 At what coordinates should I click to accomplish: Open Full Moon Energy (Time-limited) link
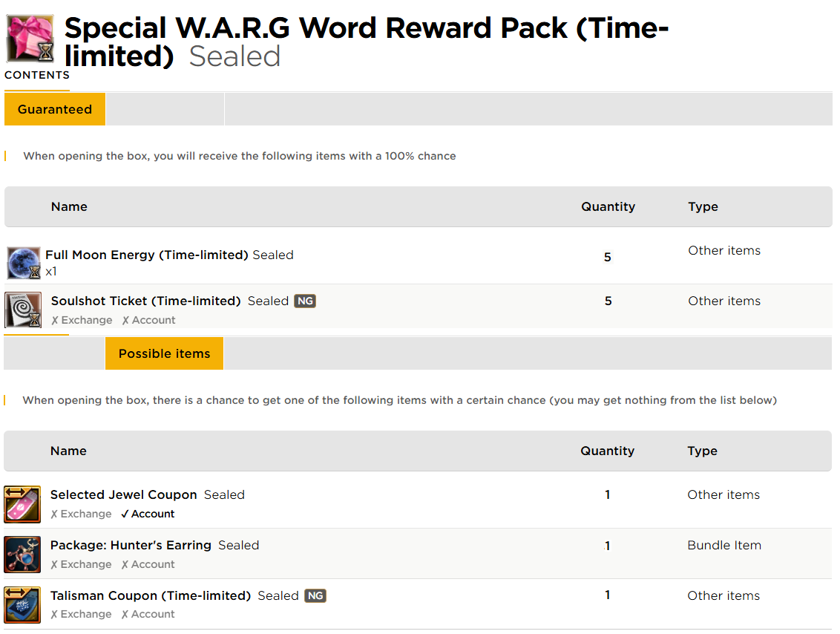(x=147, y=255)
